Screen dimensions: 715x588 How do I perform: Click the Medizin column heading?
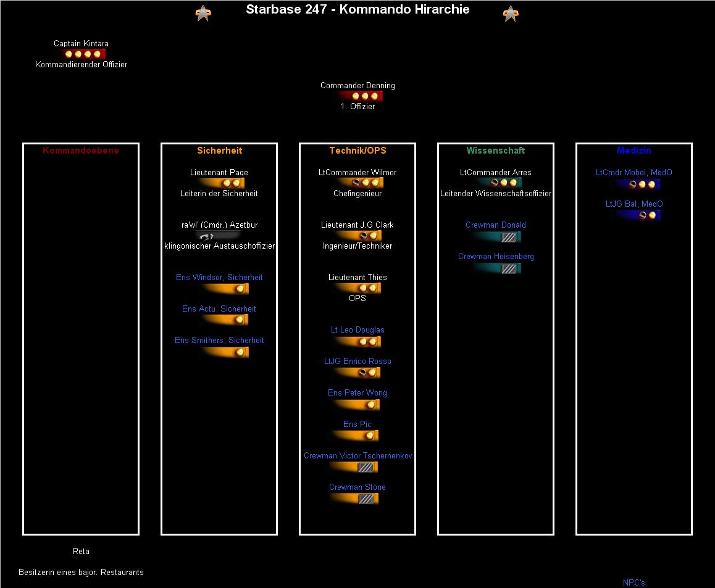pyautogui.click(x=634, y=151)
